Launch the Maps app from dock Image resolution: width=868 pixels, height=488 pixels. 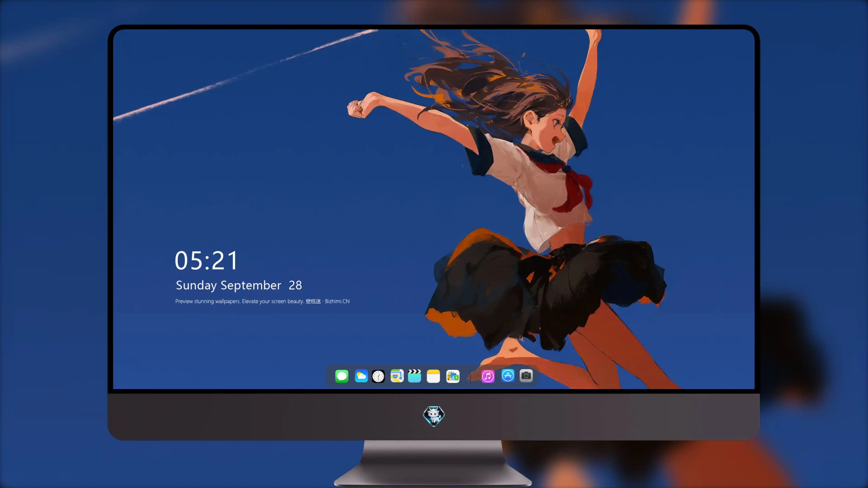[x=397, y=376]
